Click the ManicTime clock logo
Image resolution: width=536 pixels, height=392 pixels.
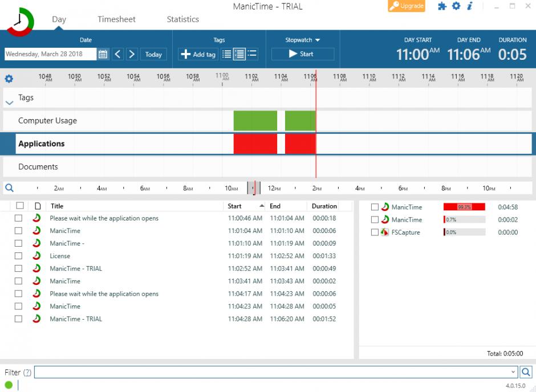[x=21, y=22]
